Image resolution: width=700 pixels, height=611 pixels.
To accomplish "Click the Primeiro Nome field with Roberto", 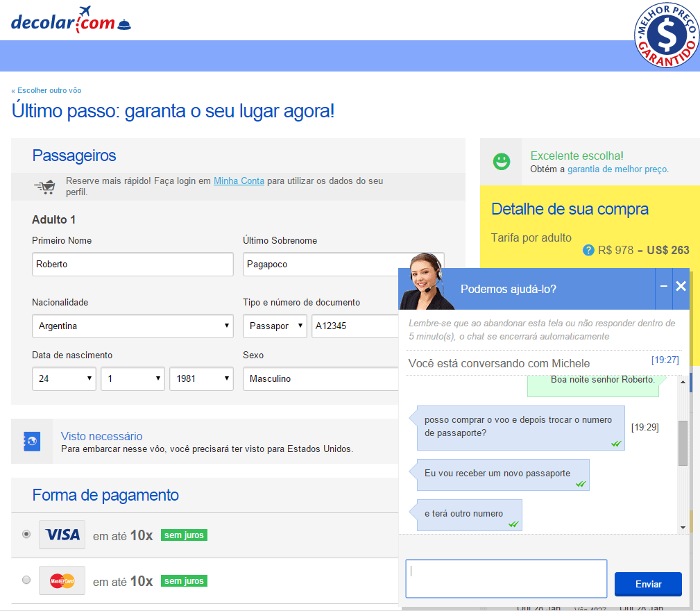I will coord(133,264).
